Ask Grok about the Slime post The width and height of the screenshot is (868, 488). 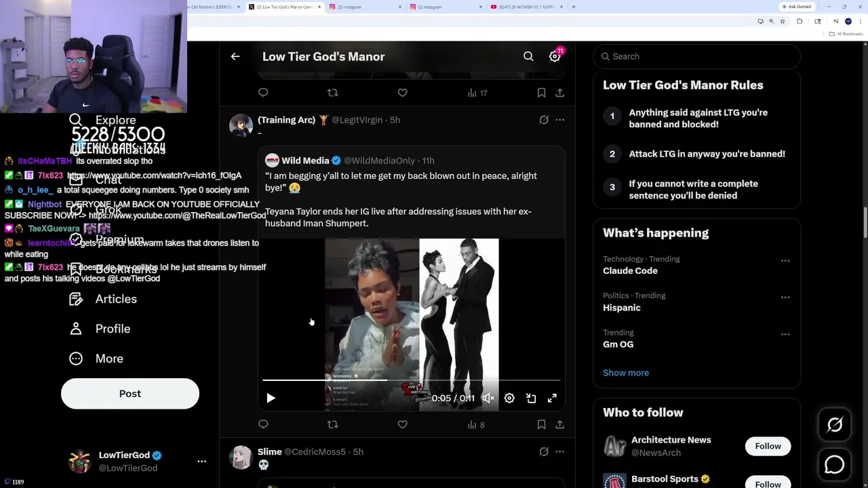click(x=544, y=451)
